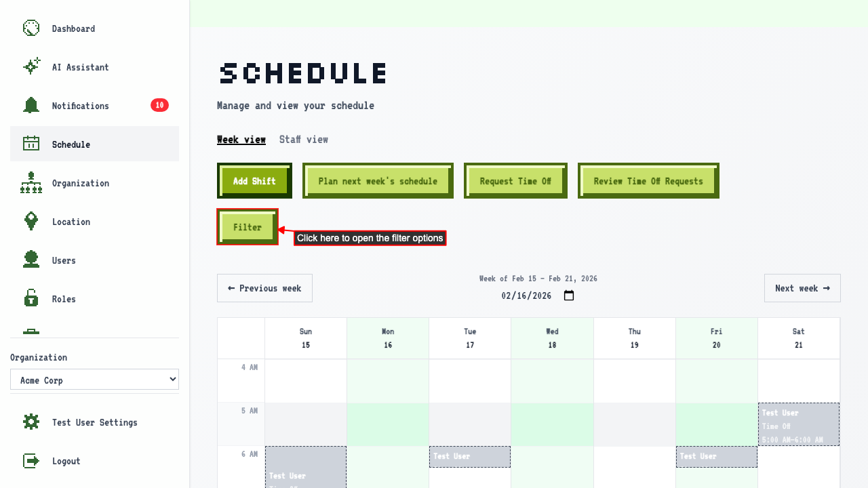Click the Logout arrow icon
The height and width of the screenshot is (488, 868).
(31, 460)
